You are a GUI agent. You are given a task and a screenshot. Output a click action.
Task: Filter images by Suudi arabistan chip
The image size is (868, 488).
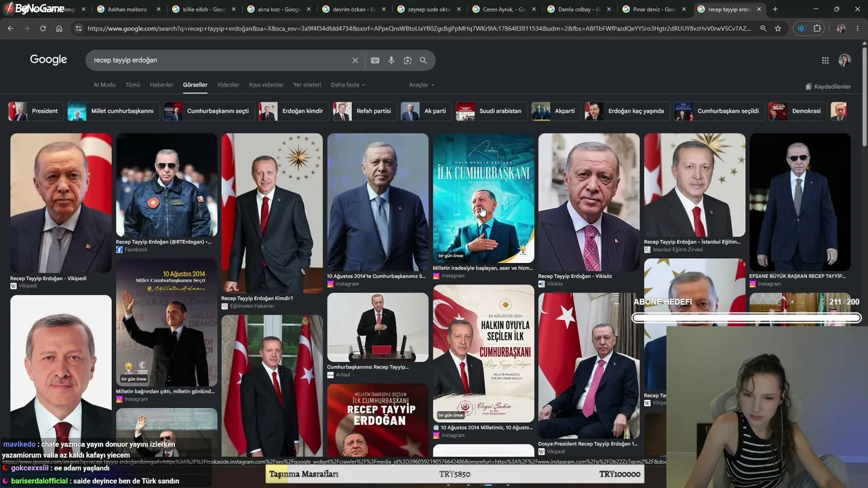(492, 111)
